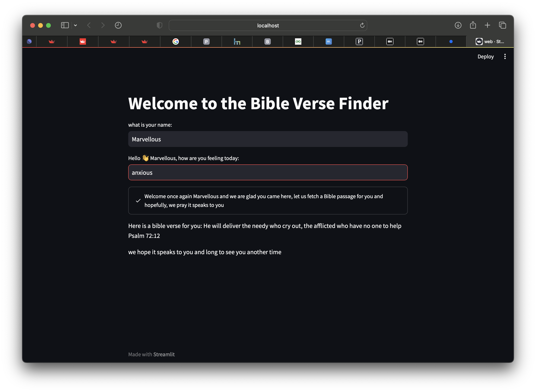Open the Streamlit footer link
This screenshot has height=392, width=536.
pyautogui.click(x=164, y=354)
